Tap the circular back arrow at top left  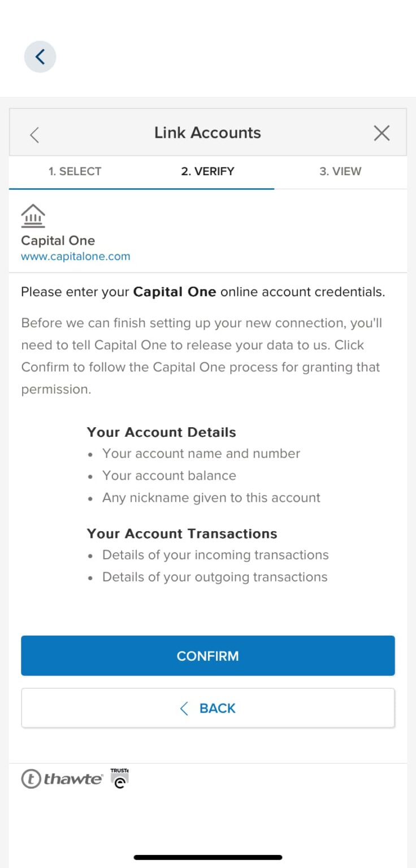click(40, 57)
